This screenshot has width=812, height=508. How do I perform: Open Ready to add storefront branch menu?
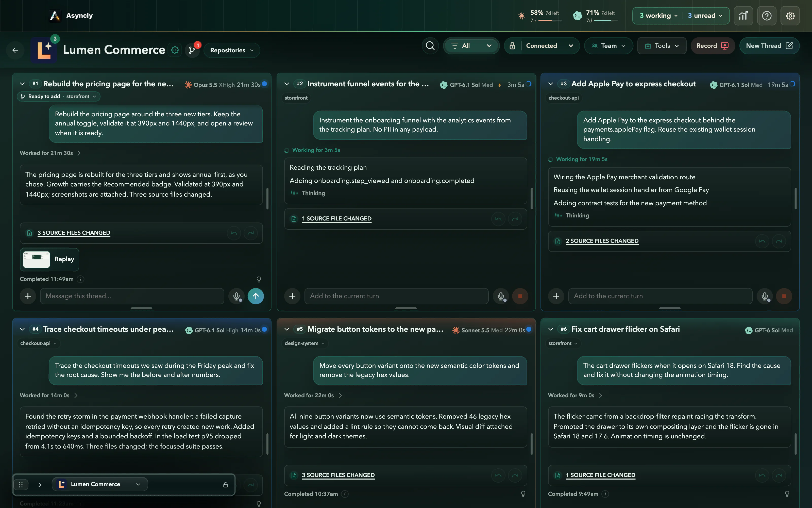coord(58,97)
